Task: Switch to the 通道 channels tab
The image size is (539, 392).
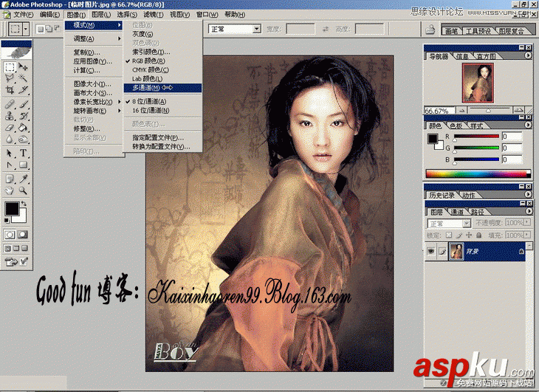Action: (x=457, y=212)
